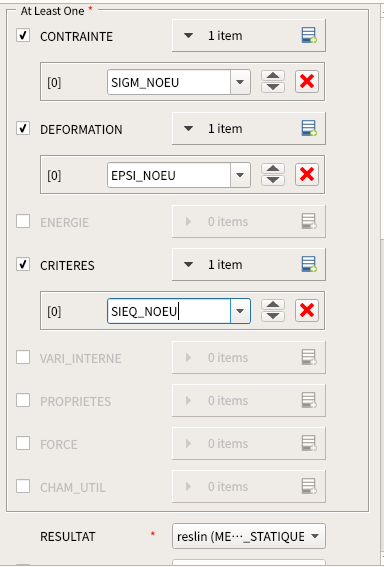Enable the ENERGIE checkbox
Image resolution: width=384 pixels, height=567 pixels.
(x=23, y=221)
